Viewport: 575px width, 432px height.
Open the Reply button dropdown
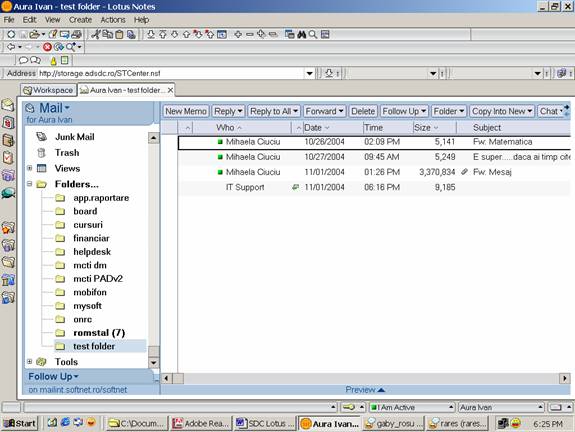[x=240, y=111]
